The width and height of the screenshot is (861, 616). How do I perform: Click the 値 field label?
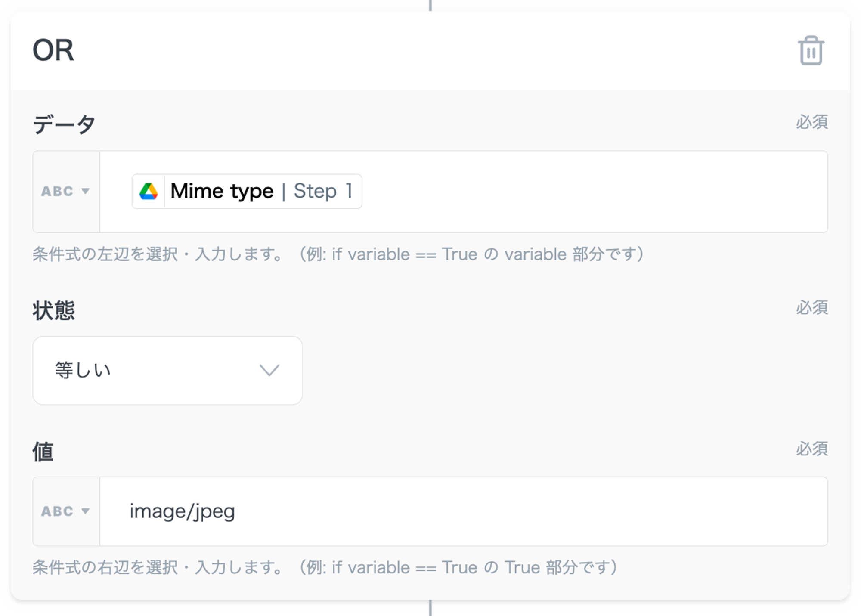(43, 452)
